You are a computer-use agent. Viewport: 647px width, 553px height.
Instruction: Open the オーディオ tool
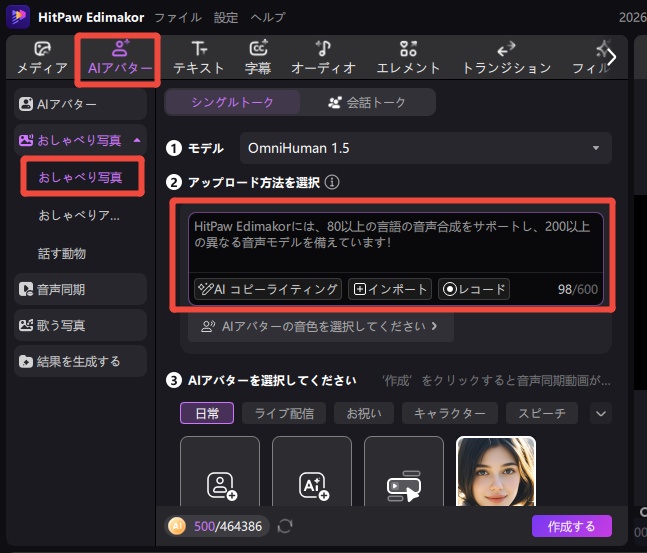click(x=323, y=58)
